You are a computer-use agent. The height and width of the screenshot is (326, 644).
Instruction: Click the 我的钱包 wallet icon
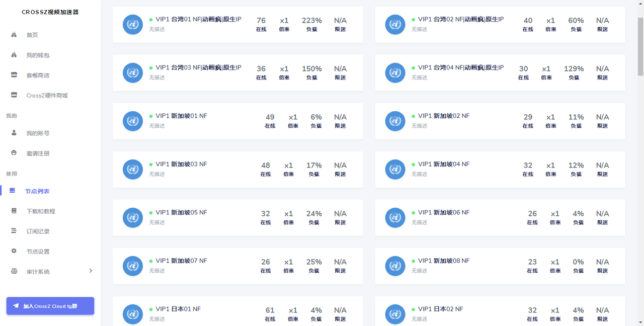[x=14, y=55]
